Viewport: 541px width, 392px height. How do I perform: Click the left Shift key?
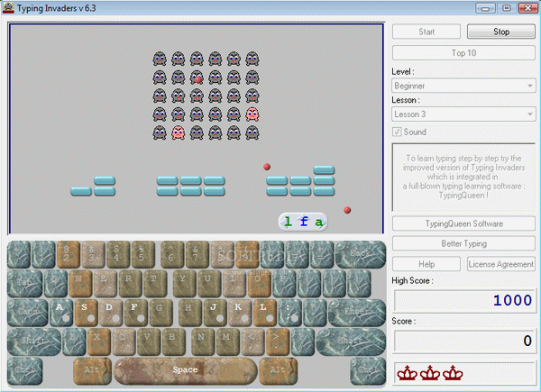point(34,342)
